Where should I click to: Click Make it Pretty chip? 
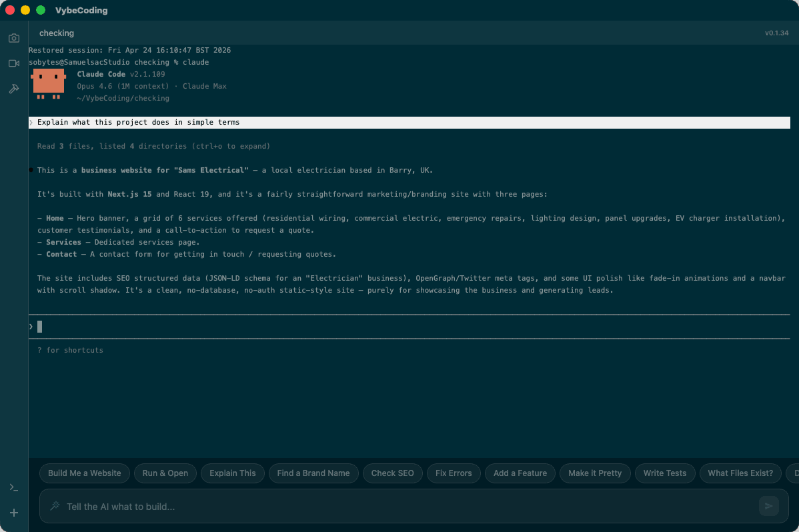click(x=595, y=473)
